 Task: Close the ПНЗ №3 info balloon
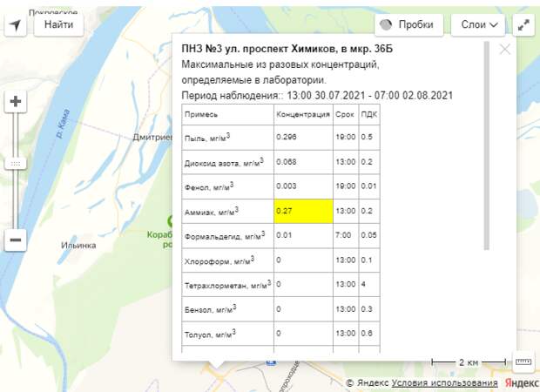tap(504, 50)
